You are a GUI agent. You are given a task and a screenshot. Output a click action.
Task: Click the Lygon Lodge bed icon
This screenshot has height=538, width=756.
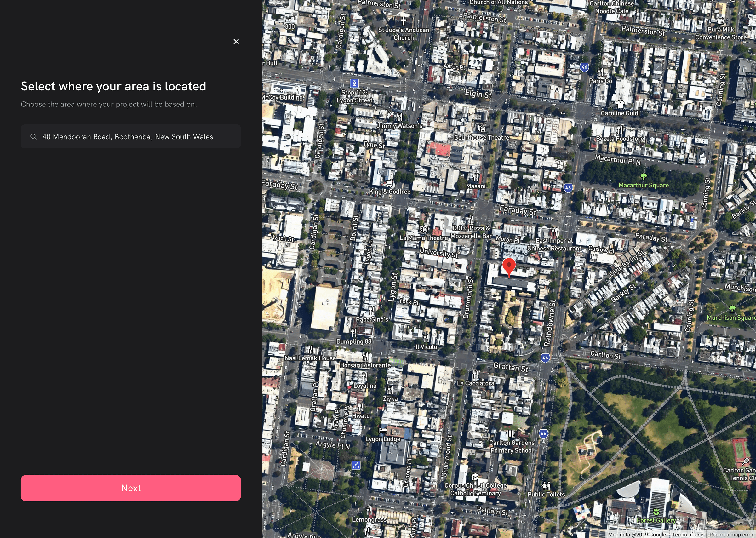click(x=383, y=430)
